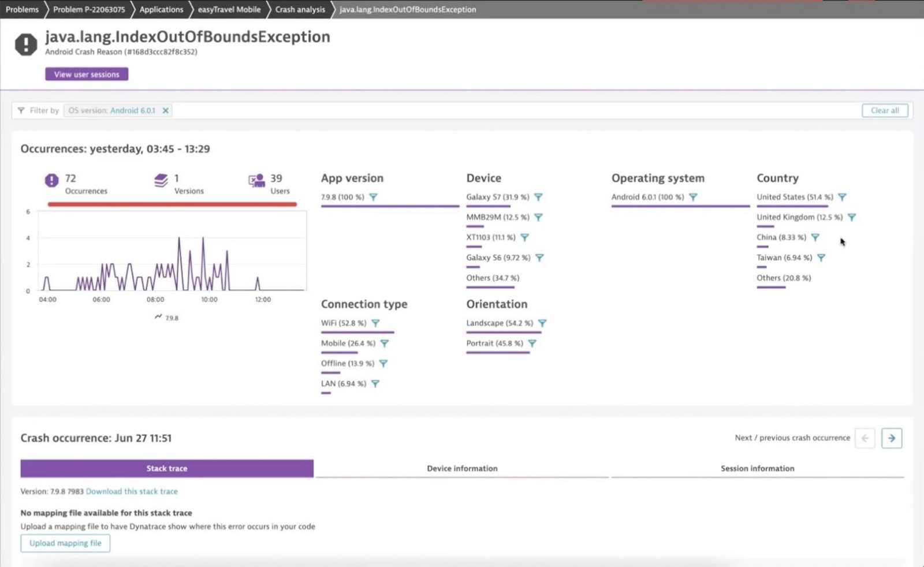Remove the Android 6.0.1 filter chip
Viewport: 924px width, 567px height.
[166, 110]
